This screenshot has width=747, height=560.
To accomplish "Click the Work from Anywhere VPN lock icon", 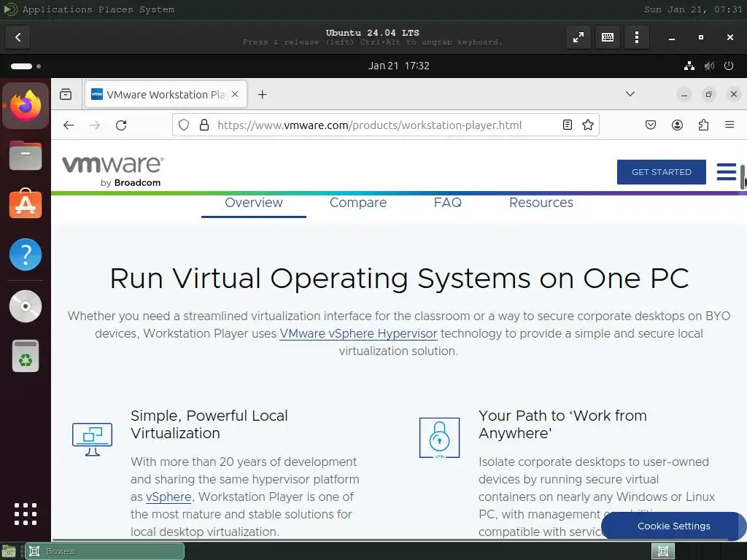I will click(439, 437).
